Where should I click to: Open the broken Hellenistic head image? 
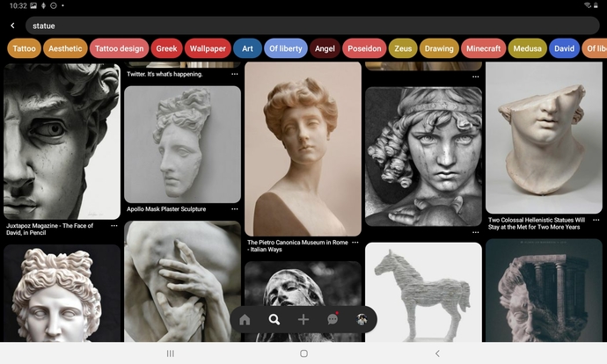544,138
